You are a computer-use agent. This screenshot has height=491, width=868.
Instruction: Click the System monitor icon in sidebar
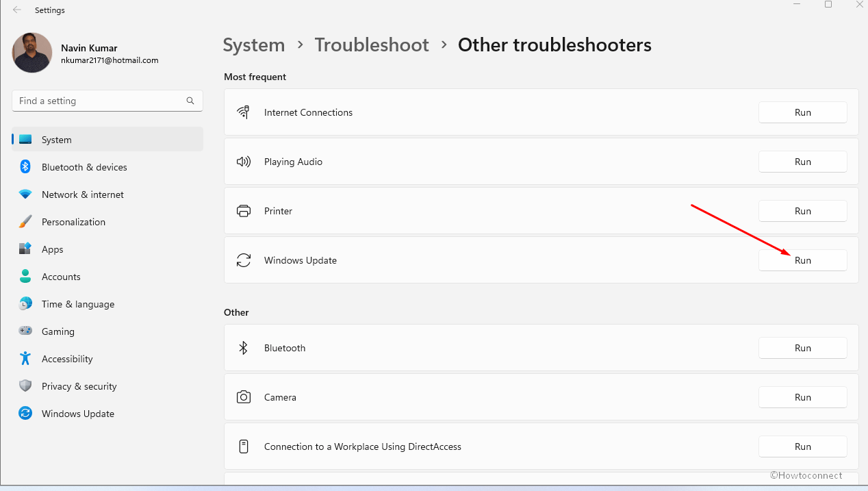click(x=25, y=140)
